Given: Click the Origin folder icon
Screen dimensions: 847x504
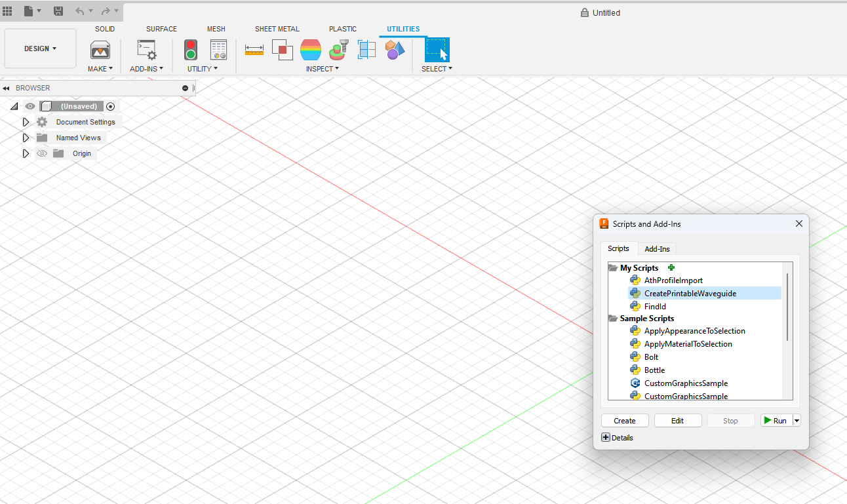Looking at the screenshot, I should pos(58,153).
